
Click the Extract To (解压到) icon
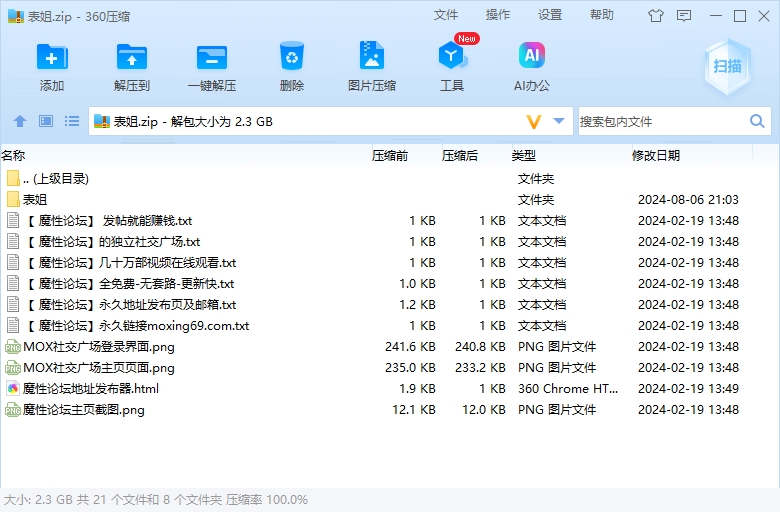click(132, 57)
